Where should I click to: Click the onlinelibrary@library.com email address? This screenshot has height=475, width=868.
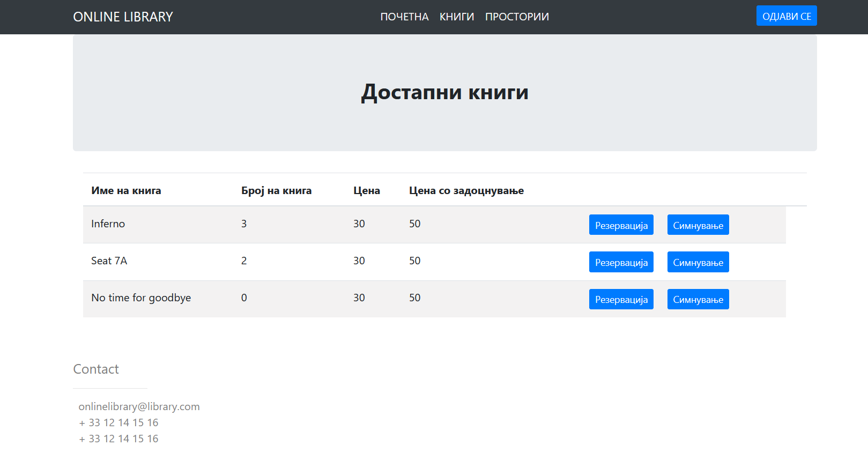139,407
